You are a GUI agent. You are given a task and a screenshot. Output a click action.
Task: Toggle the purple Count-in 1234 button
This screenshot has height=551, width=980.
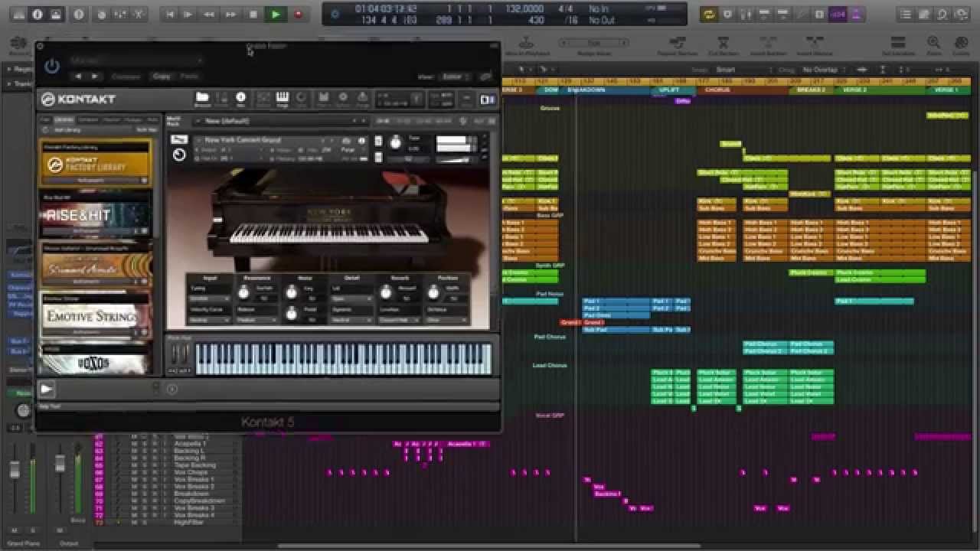pos(838,14)
